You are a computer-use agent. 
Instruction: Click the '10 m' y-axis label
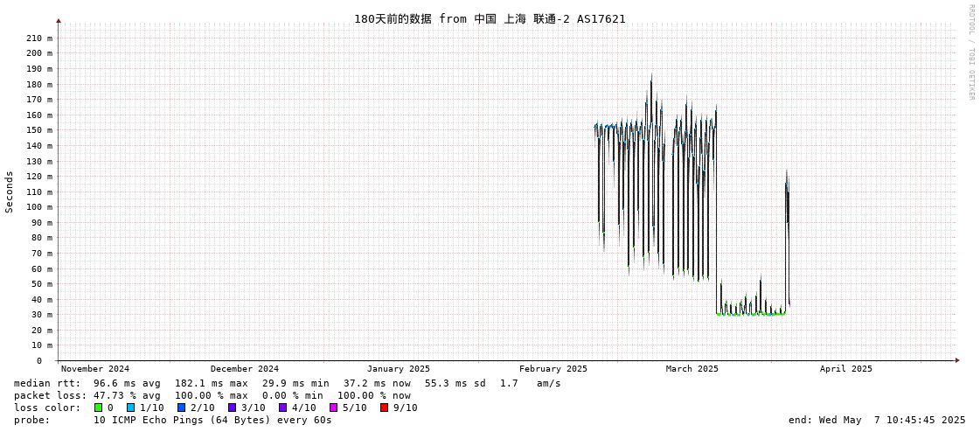[42, 345]
